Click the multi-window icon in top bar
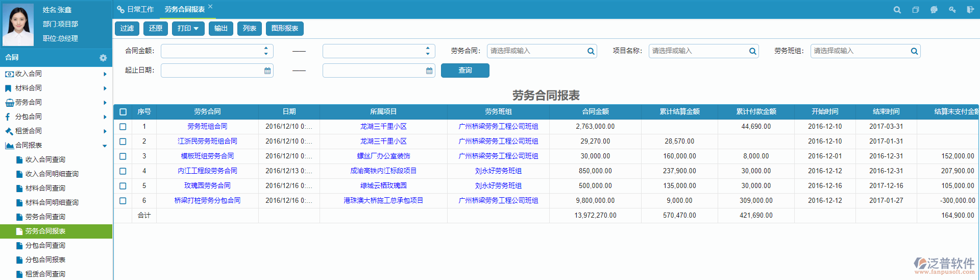This screenshot has width=980, height=280. (x=915, y=10)
